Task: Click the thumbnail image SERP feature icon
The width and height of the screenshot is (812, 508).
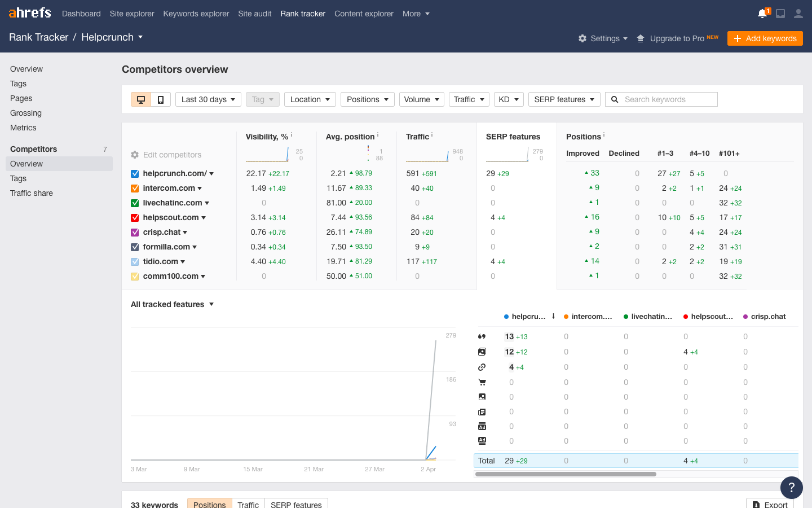Action: pos(482,397)
